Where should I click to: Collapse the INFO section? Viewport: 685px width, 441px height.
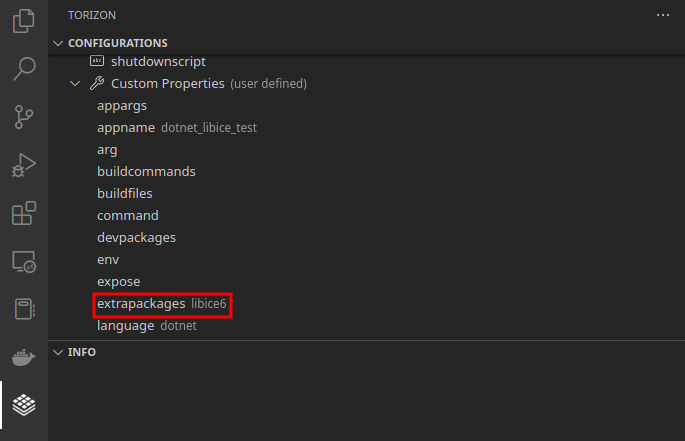tap(58, 352)
